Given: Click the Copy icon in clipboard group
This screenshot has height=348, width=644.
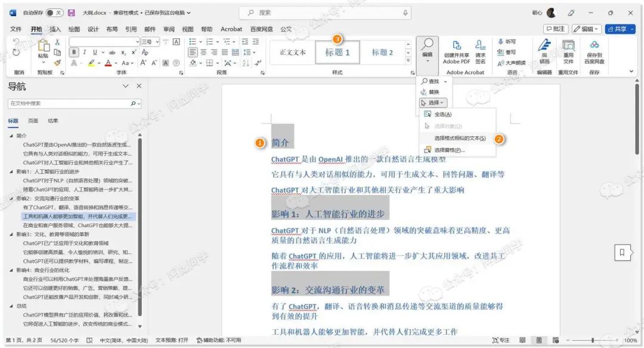Looking at the screenshot, I should [57, 52].
